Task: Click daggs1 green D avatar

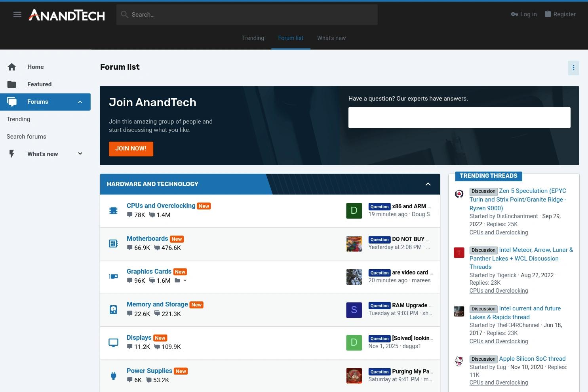Action: 354,343
